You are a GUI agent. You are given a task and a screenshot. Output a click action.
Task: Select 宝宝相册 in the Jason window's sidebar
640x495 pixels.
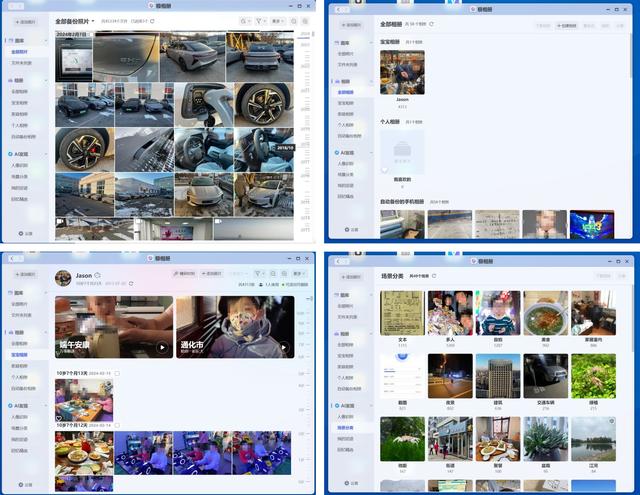20,355
